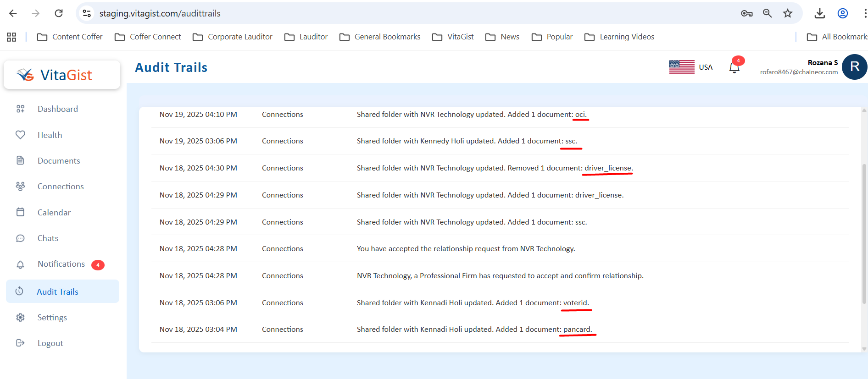
Task: Open the Learning Videos bookmark folder
Action: (619, 37)
